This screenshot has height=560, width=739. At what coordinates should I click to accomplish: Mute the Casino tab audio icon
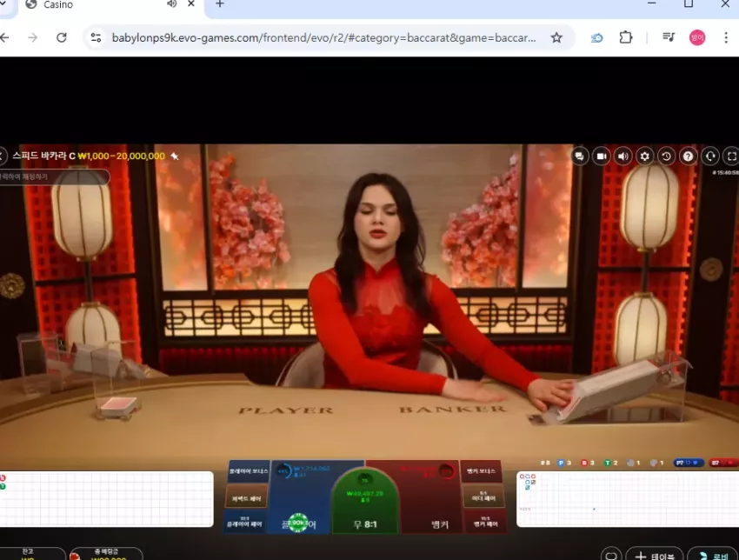171,3
